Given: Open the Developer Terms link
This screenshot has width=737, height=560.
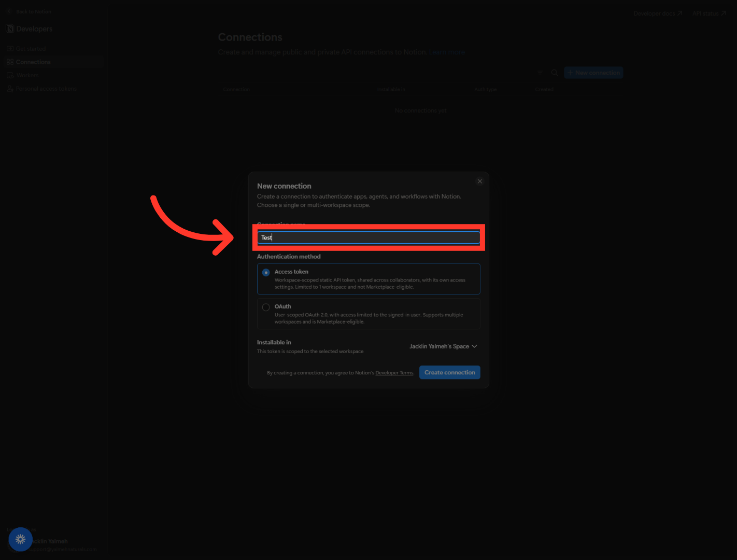Looking at the screenshot, I should click(394, 373).
